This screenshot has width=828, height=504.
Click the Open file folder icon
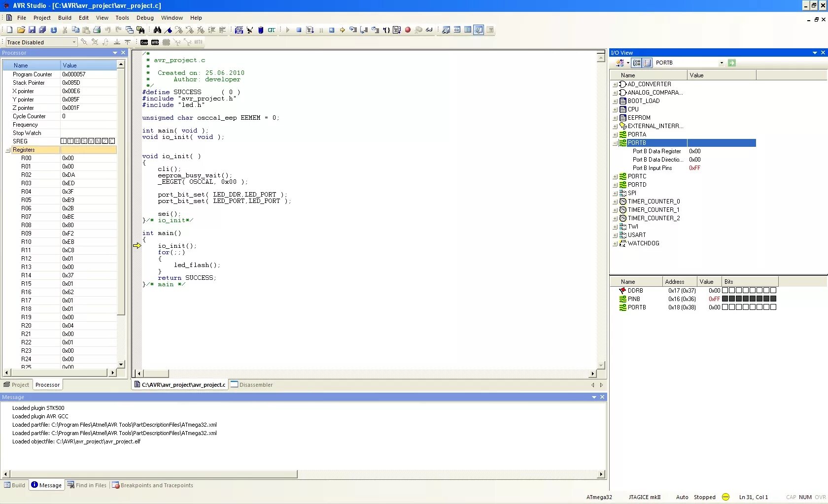point(21,30)
